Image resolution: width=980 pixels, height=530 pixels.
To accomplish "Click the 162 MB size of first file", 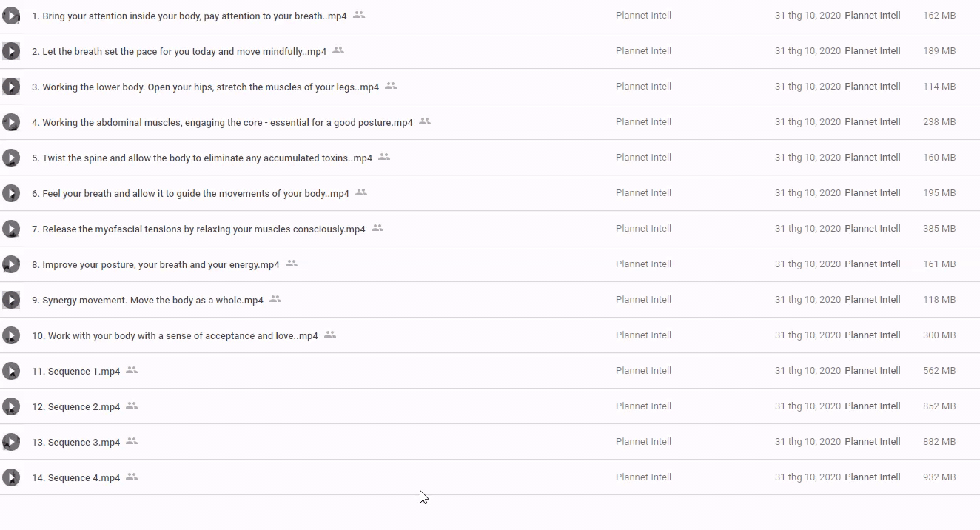I will [x=939, y=16].
